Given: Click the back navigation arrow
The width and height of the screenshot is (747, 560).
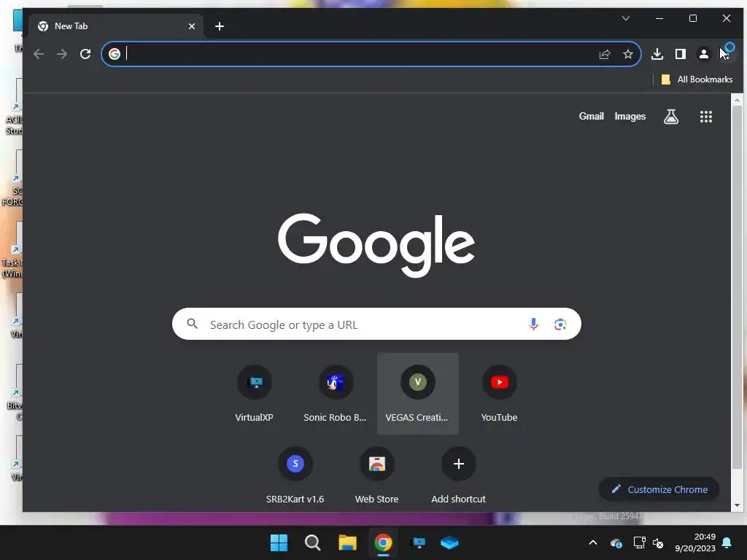Looking at the screenshot, I should [39, 54].
